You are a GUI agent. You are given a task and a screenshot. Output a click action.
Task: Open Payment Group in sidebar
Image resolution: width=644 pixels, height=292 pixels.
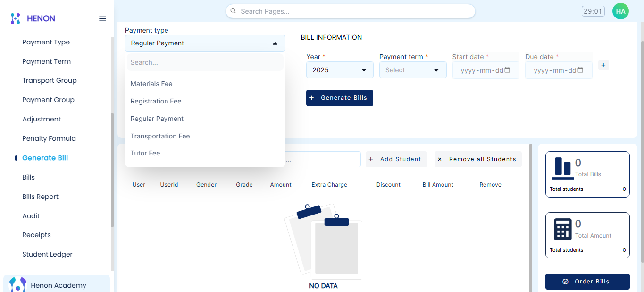[49, 100]
